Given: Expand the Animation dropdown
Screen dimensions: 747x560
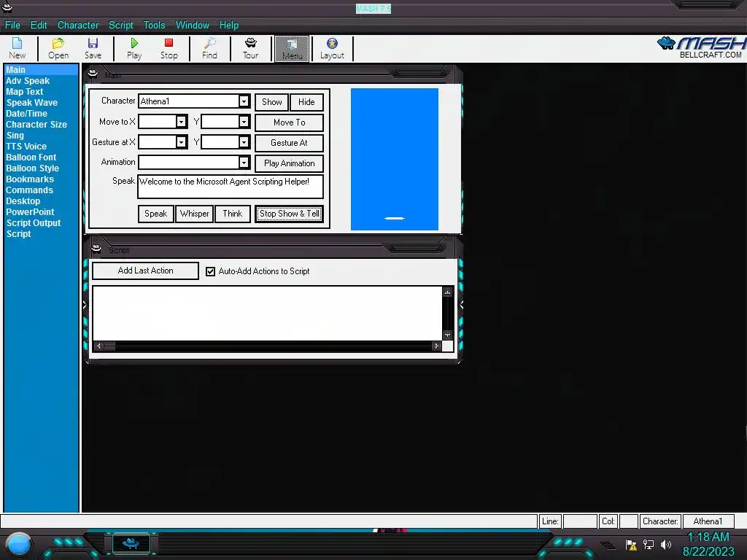Looking at the screenshot, I should (244, 163).
